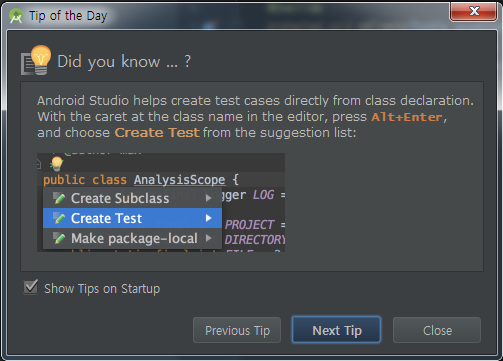
Task: Expand the Make package-local submenu arrow
Action: coord(209,238)
